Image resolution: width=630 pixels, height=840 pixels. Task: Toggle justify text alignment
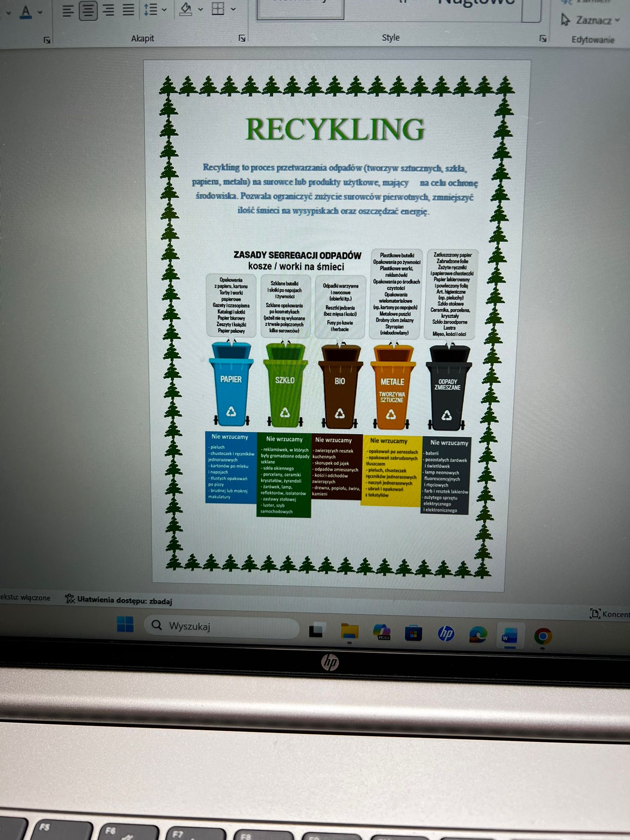coord(128,10)
